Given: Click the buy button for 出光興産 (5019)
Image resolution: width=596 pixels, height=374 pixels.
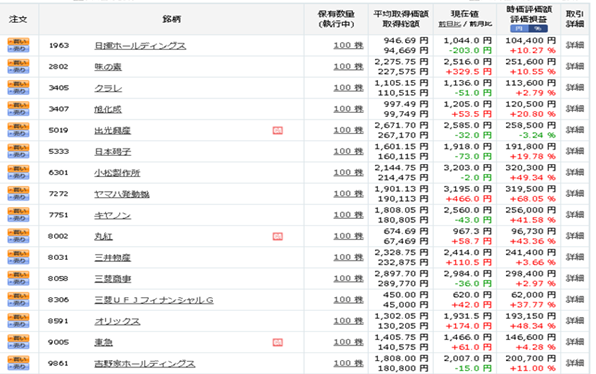Looking at the screenshot, I should [18, 127].
